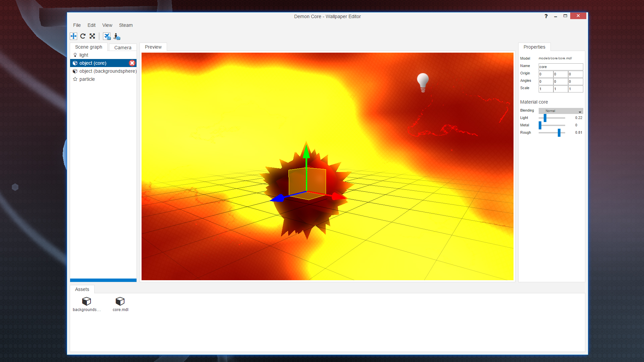
Task: Click the Origin X input field
Action: (x=546, y=74)
